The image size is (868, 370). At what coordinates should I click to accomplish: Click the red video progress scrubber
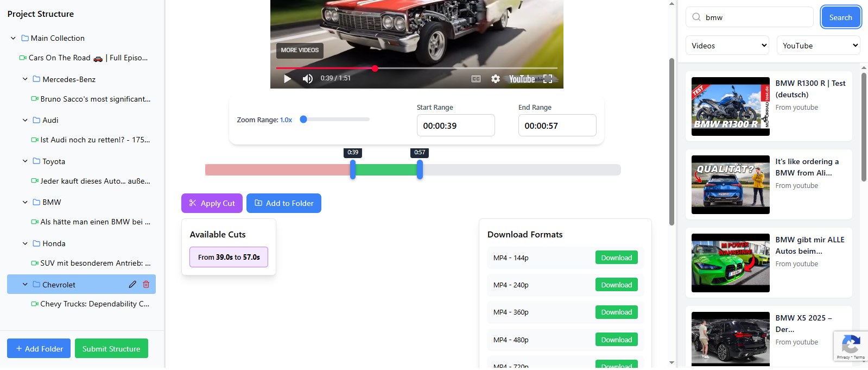tap(375, 68)
